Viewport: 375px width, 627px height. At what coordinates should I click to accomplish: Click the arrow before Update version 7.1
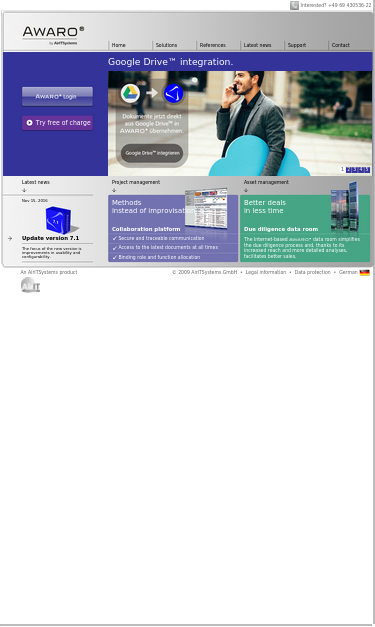click(10, 238)
